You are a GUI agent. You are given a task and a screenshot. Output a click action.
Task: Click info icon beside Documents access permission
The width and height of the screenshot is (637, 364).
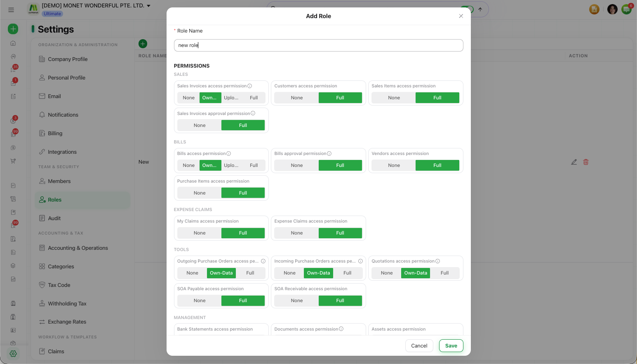click(x=341, y=329)
